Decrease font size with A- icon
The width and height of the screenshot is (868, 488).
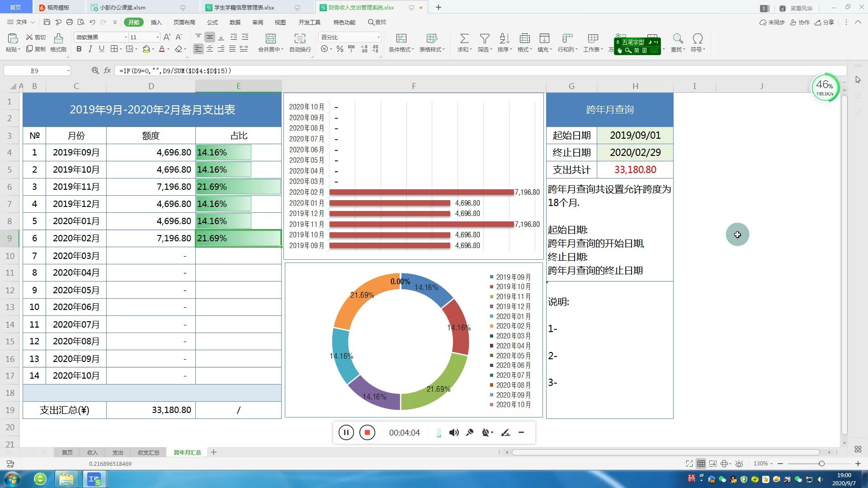[179, 37]
